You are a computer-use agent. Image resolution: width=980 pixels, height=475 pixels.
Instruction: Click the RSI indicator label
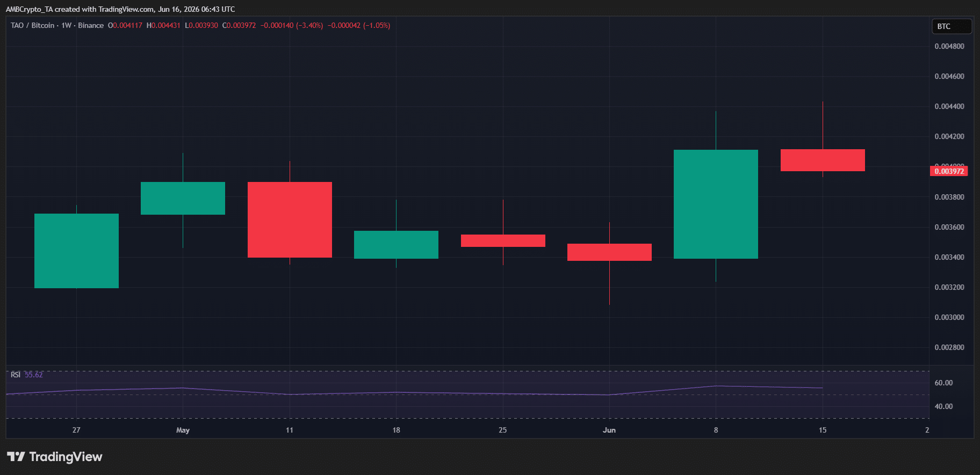click(16, 375)
